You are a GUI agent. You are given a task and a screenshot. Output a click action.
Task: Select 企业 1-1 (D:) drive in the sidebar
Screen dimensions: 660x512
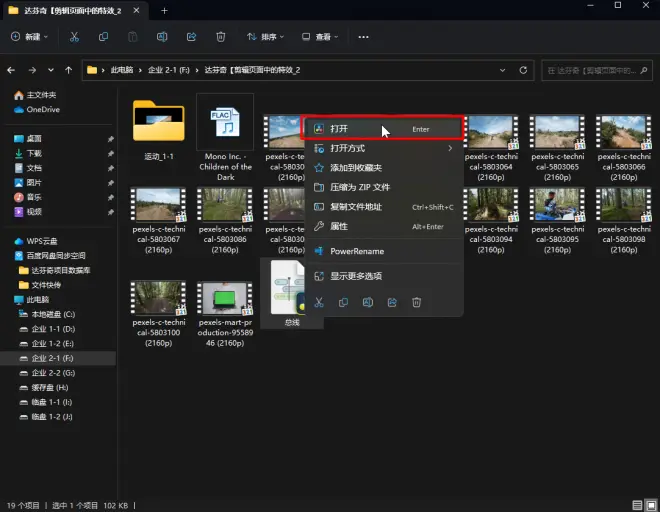(x=53, y=328)
